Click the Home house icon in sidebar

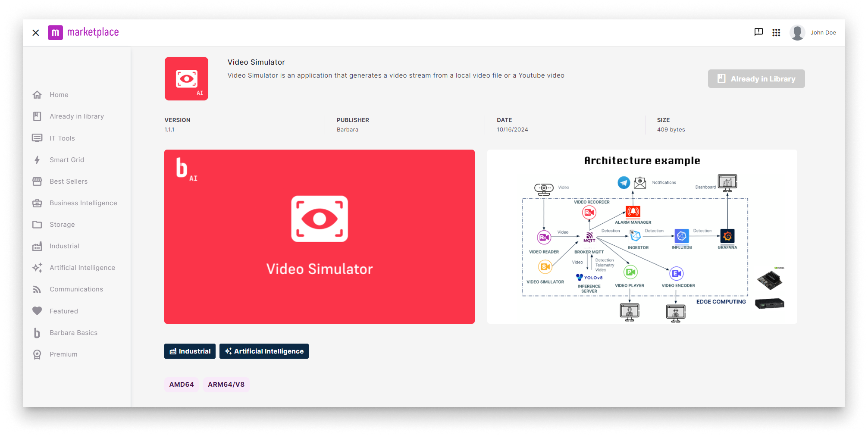38,95
